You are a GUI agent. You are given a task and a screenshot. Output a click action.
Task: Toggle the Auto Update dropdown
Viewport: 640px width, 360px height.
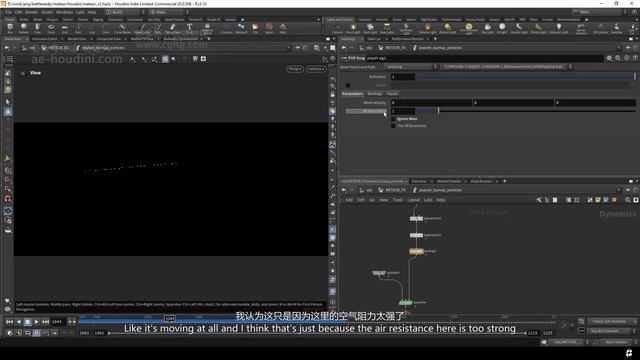pyautogui.click(x=618, y=342)
